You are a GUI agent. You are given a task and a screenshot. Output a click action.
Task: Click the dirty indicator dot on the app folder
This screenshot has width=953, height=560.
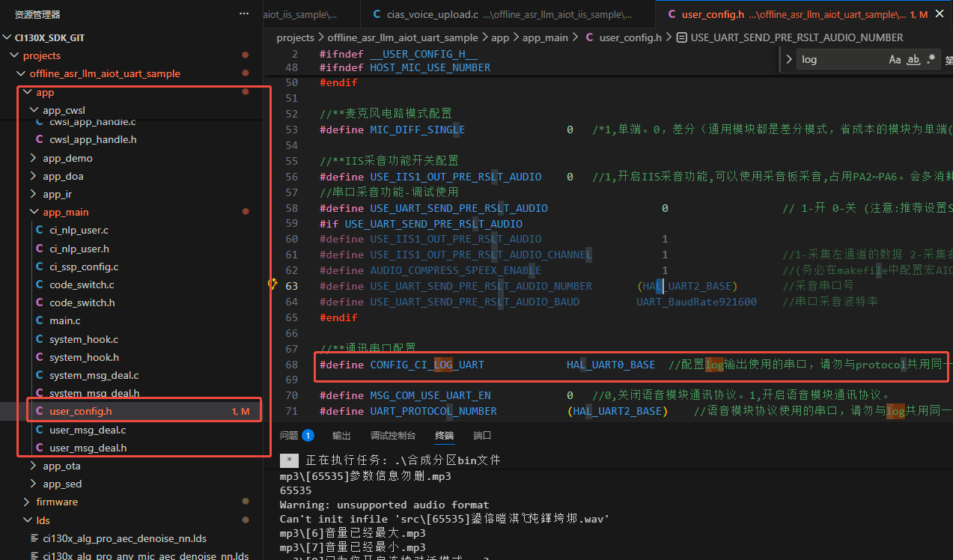(x=245, y=91)
